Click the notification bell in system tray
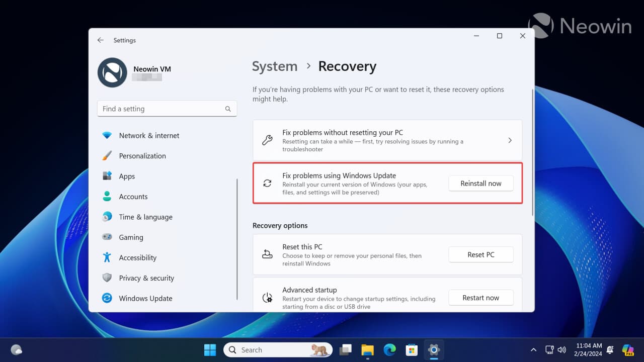Screen dimensions: 644x362 click(x=609, y=349)
